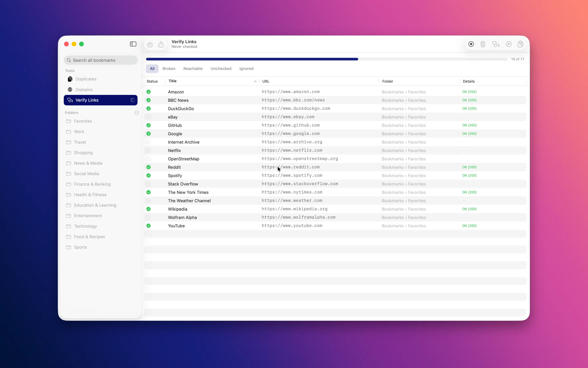
Task: Click Amazon's green checkmark status icon
Action: coord(148,92)
